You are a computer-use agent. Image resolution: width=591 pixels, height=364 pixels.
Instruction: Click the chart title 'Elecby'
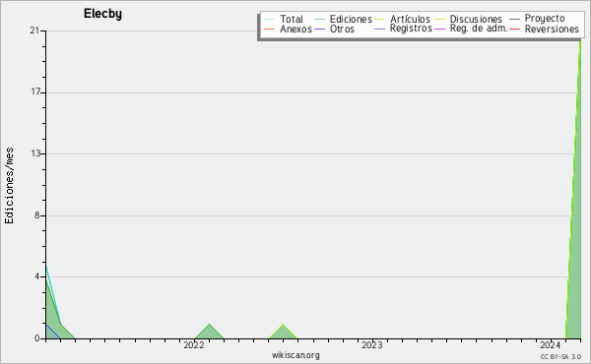(102, 14)
